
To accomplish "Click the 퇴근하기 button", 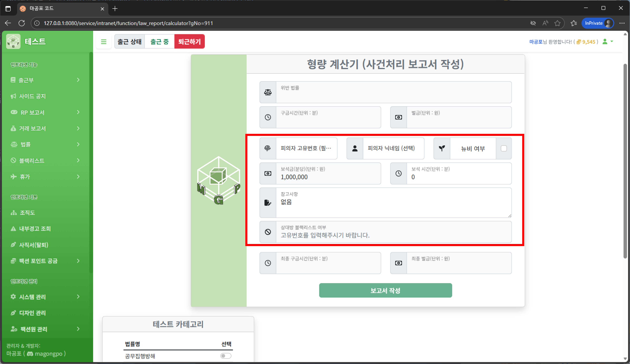I will [190, 41].
